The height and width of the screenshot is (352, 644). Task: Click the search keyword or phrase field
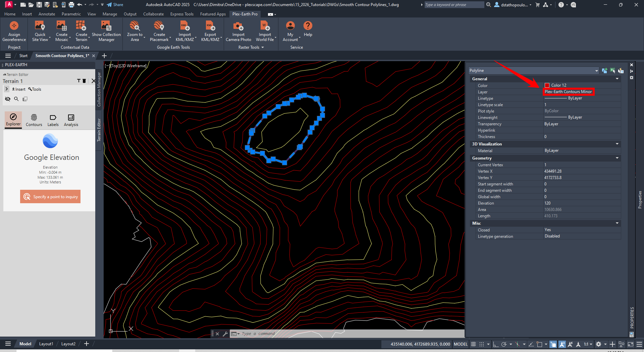(454, 5)
